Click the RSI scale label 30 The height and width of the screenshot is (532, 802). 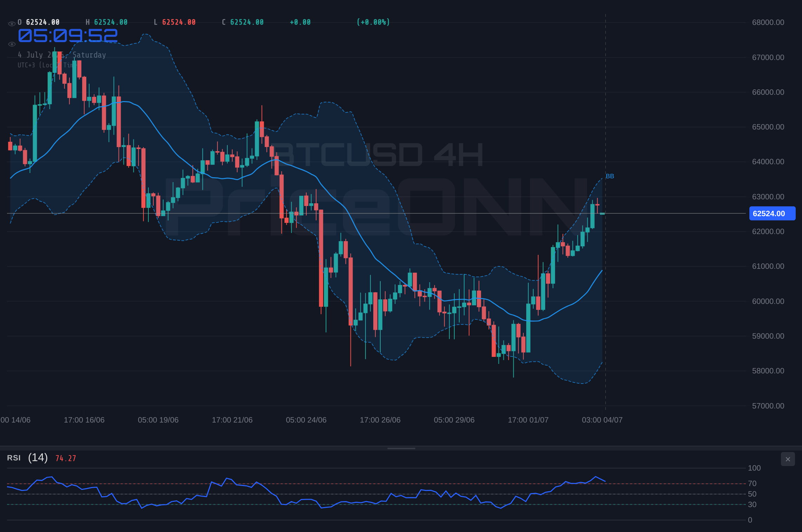click(752, 505)
